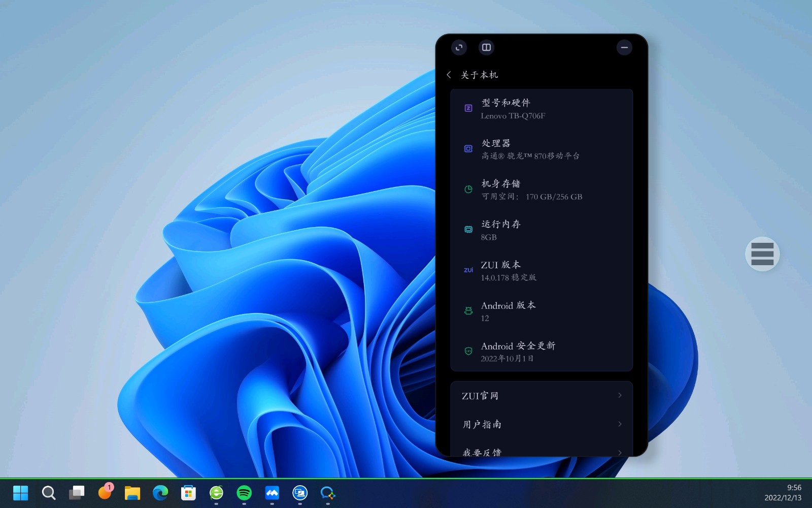This screenshot has width=812, height=508.
Task: Click the rotate/resize icon atop the phone window
Action: (459, 47)
